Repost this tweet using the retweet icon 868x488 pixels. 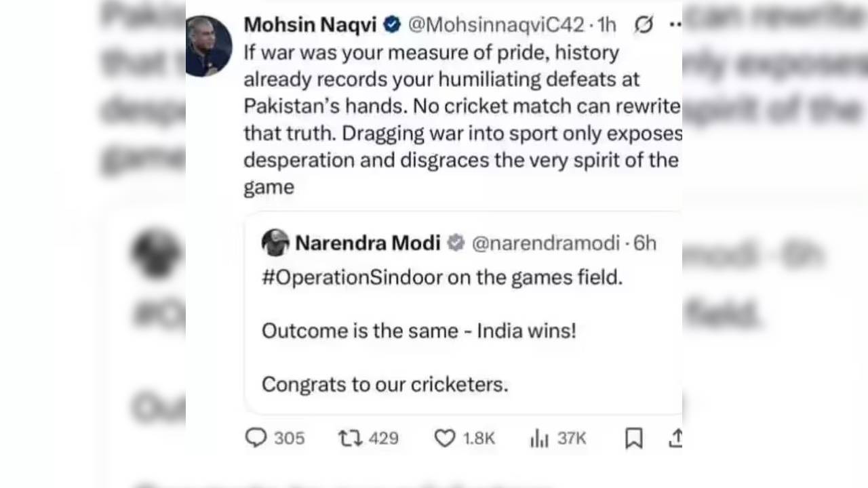coord(350,439)
